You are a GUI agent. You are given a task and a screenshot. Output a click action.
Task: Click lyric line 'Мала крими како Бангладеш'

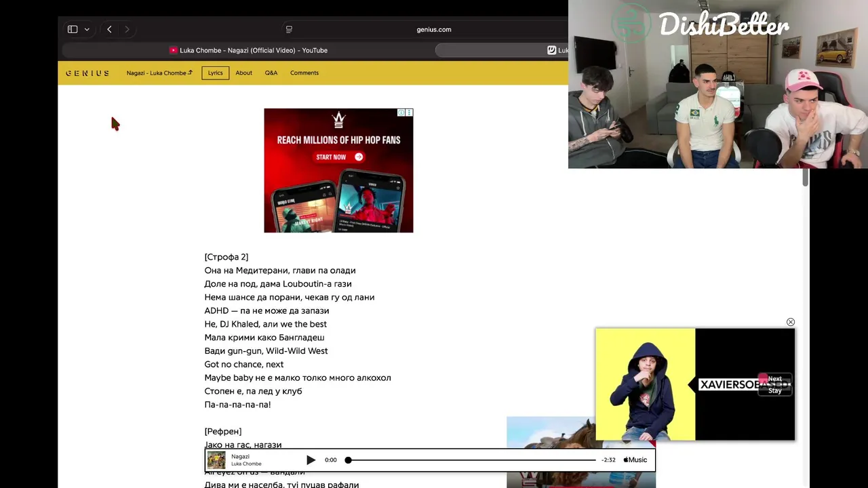pyautogui.click(x=264, y=338)
